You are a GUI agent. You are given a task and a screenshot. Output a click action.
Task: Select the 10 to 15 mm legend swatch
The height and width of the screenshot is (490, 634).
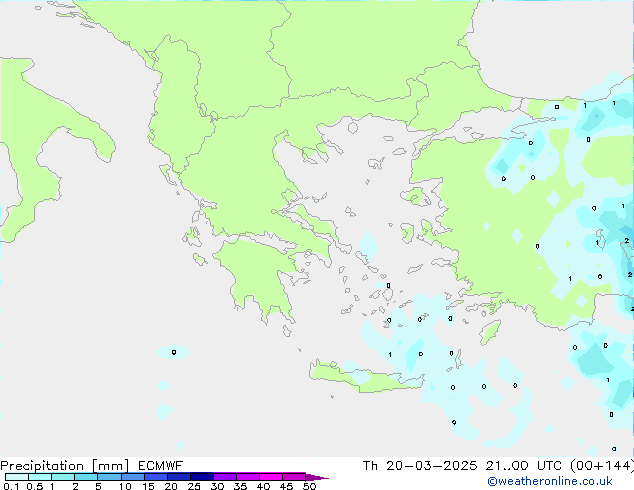(x=132, y=477)
